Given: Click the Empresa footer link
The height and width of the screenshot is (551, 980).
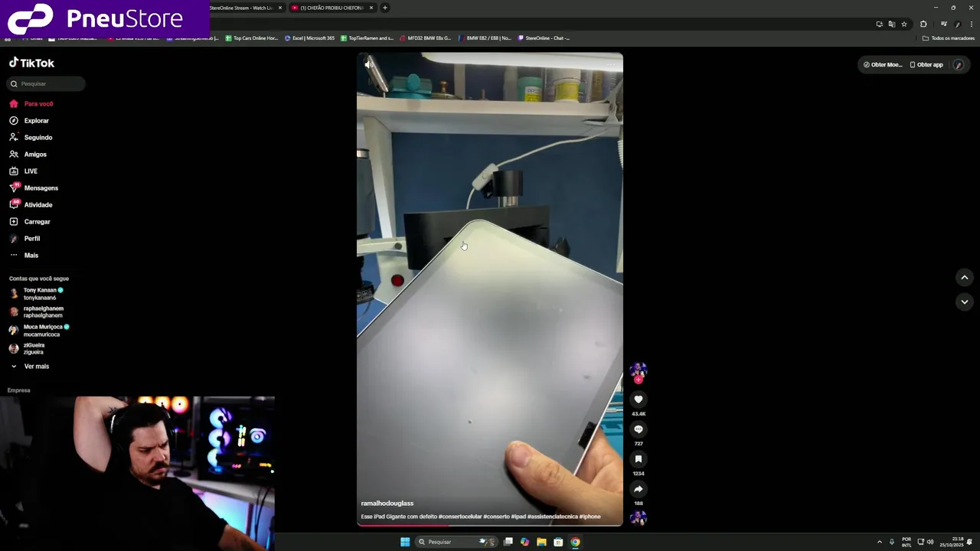Looking at the screenshot, I should tap(18, 390).
